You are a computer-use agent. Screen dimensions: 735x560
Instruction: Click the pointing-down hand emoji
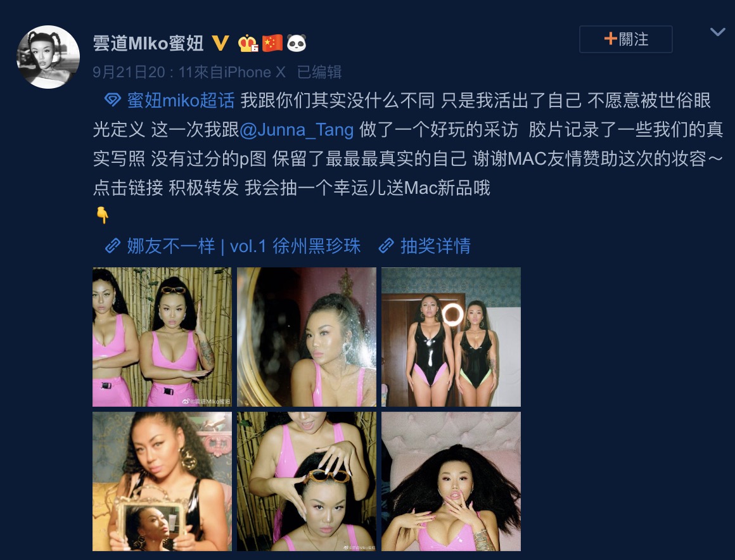[102, 215]
